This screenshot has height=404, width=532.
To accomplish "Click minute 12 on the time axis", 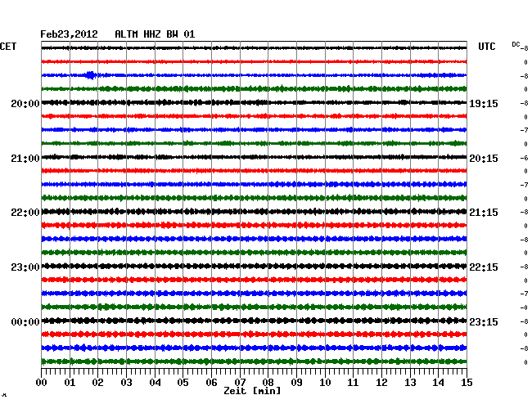I will 381,382.
